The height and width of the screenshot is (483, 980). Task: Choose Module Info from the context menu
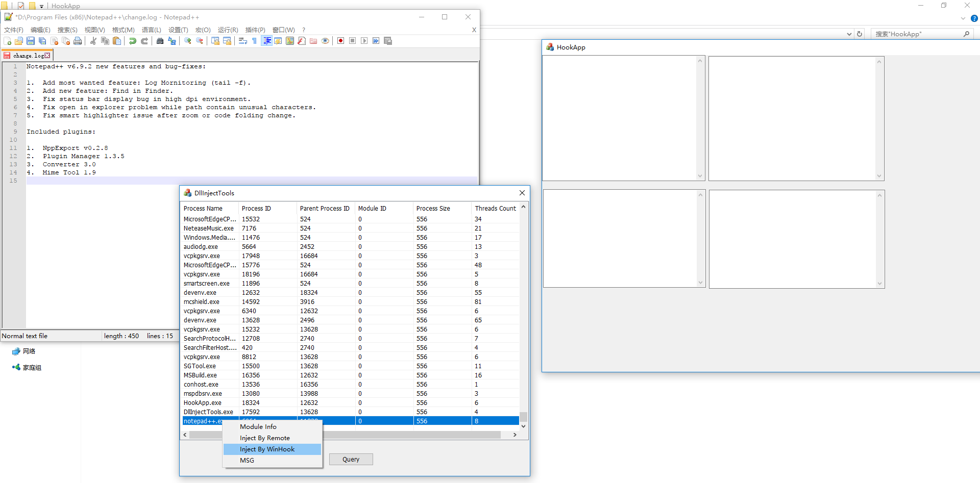273,427
